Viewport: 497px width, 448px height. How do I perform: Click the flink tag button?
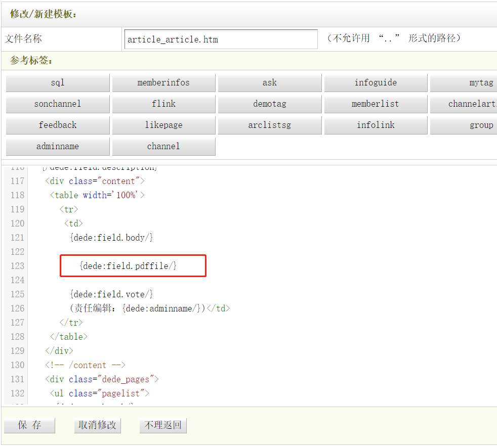click(163, 104)
